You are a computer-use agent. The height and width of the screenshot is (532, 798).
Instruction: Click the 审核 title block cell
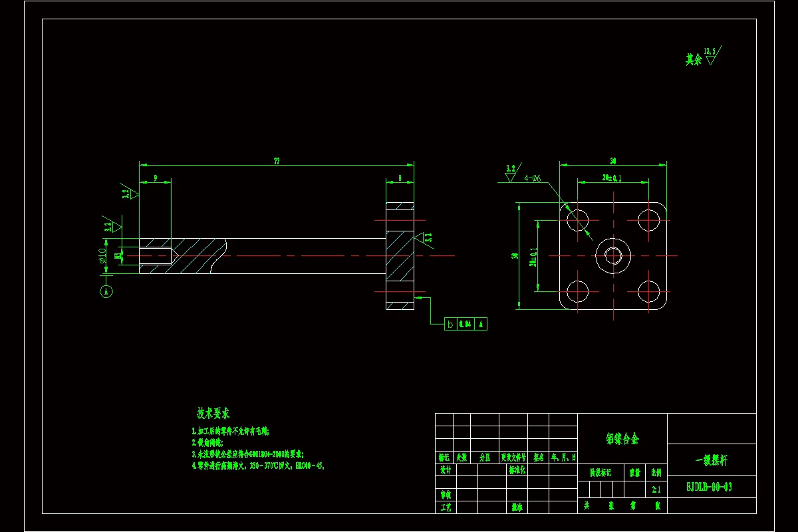tap(444, 495)
